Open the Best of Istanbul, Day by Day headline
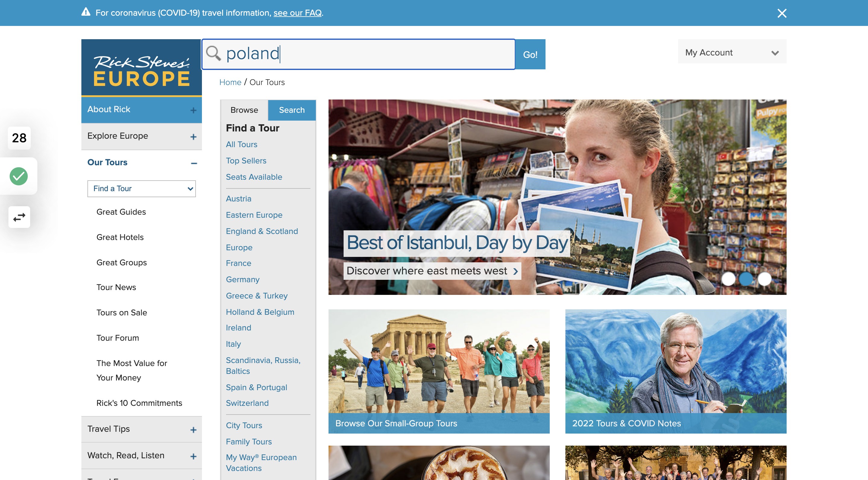This screenshot has height=480, width=868. 457,243
